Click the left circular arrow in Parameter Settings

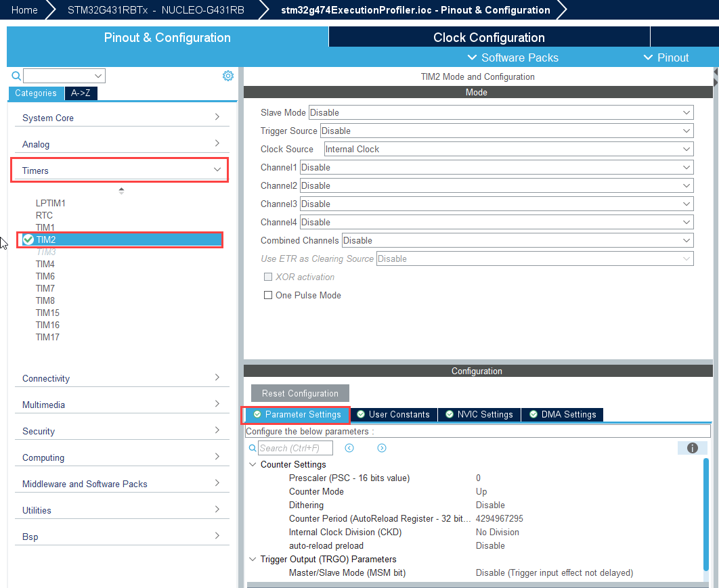[348, 448]
